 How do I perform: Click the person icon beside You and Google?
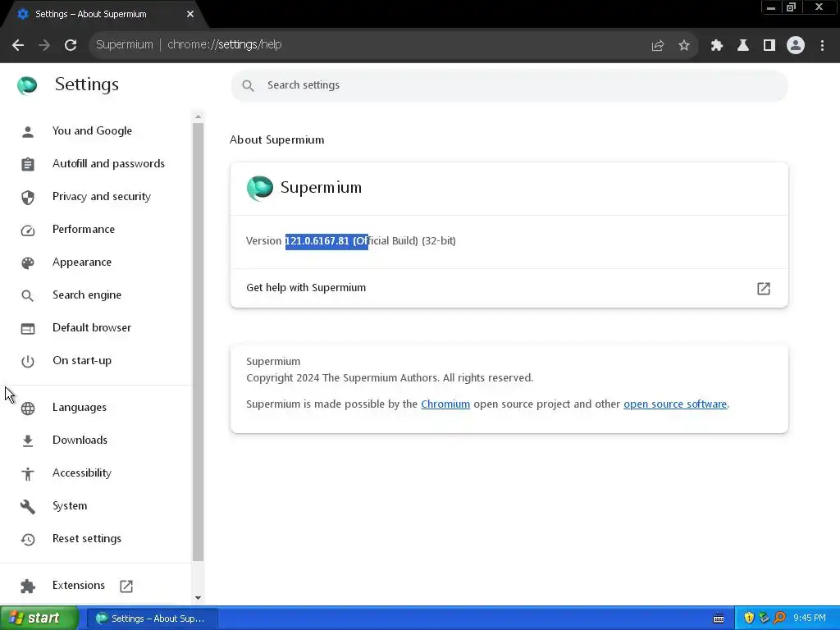tap(28, 131)
